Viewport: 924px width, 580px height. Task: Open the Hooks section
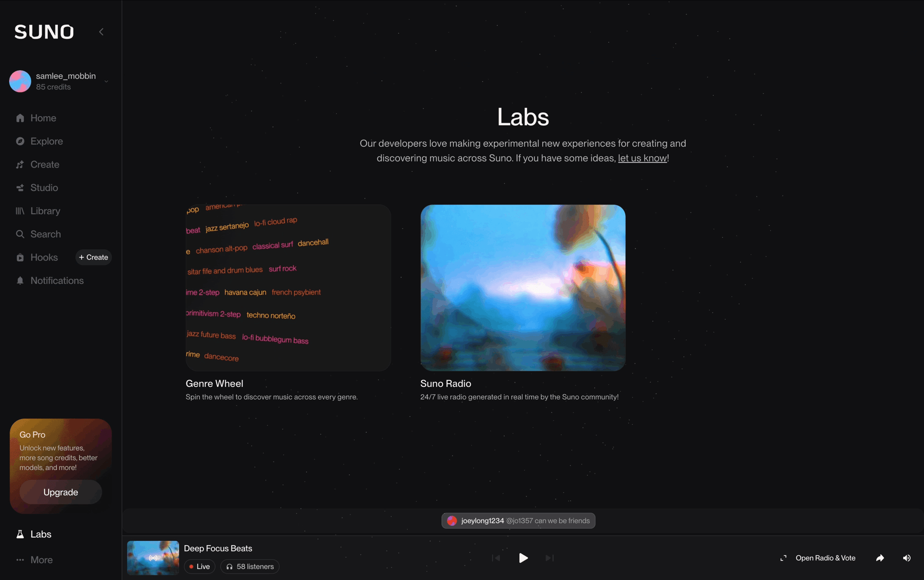click(44, 258)
